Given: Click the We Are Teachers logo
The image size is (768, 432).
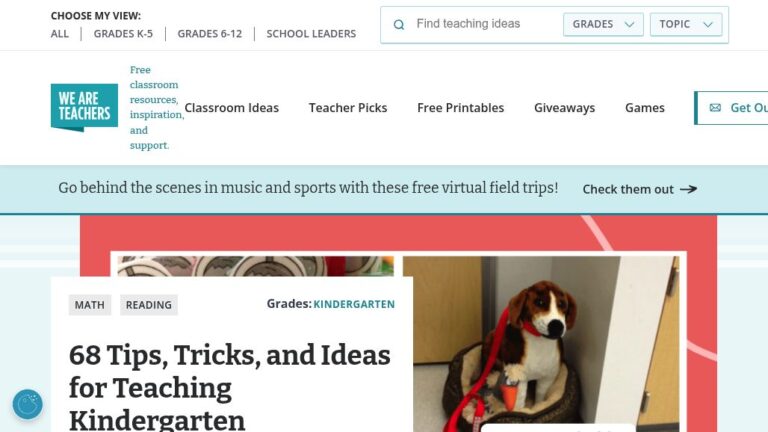Looking at the screenshot, I should (x=84, y=107).
